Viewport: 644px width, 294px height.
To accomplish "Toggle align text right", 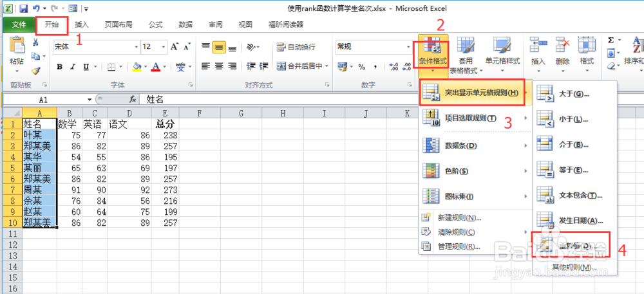I will pos(232,66).
